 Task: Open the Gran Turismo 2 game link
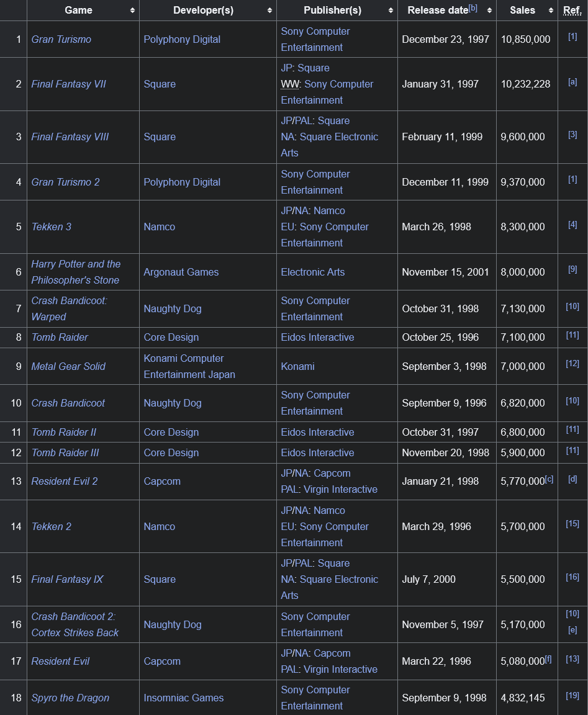click(x=65, y=182)
